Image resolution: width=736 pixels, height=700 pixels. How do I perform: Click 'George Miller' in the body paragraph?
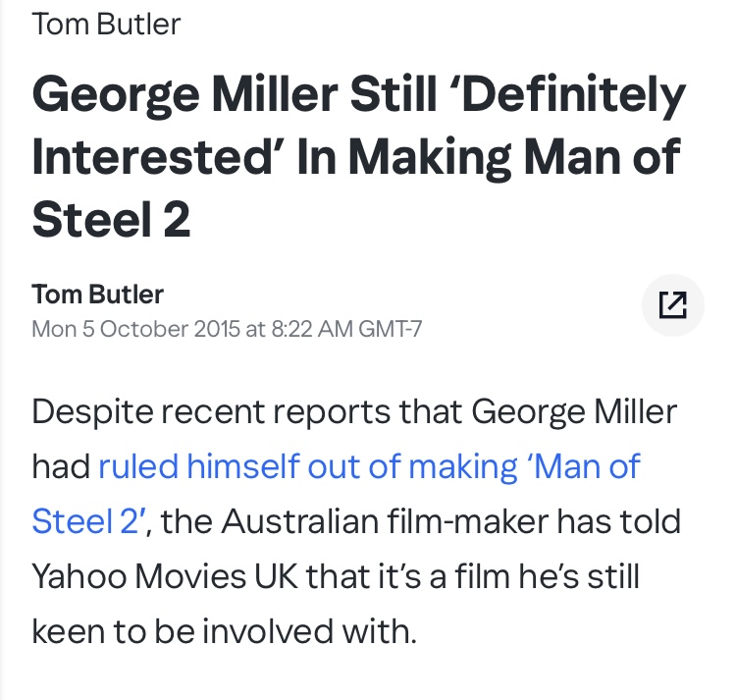coord(574,411)
